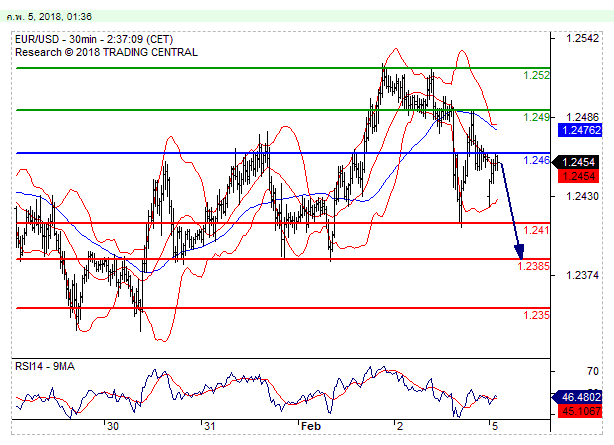614x445 pixels.
Task: Click the 31 date axis marker
Action: click(210, 426)
